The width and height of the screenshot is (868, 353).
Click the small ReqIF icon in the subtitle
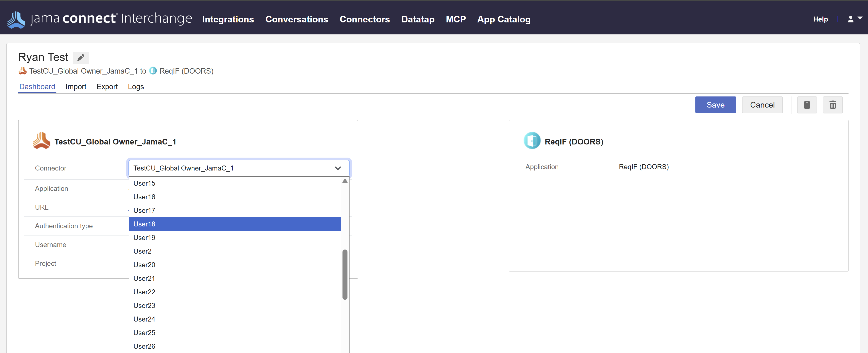[153, 71]
